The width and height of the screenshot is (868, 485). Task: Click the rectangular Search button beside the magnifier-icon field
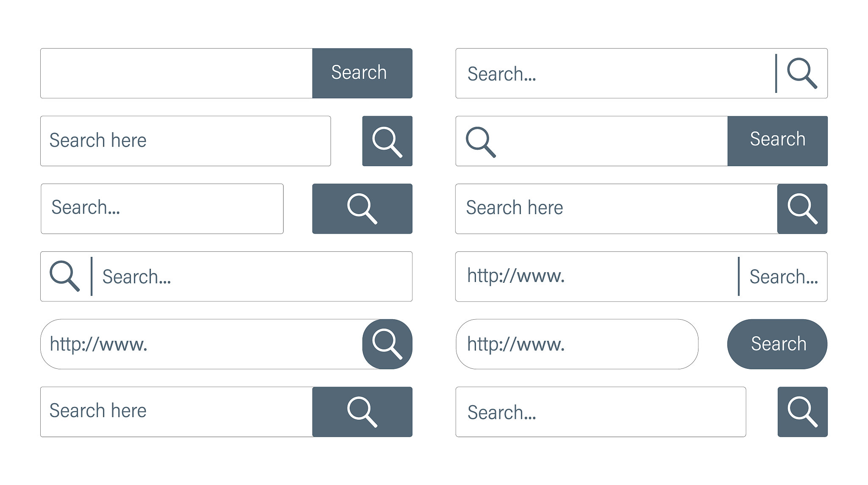pyautogui.click(x=777, y=141)
